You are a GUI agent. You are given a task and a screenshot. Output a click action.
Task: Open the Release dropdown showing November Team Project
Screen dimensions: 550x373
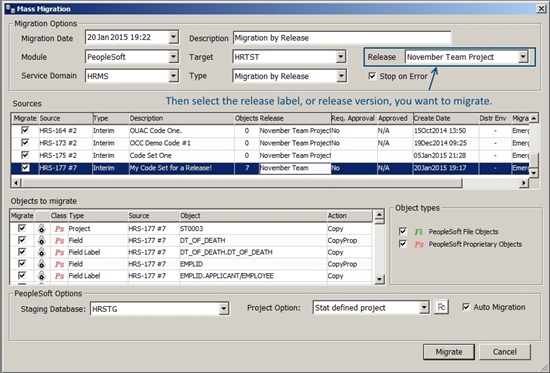click(x=523, y=56)
